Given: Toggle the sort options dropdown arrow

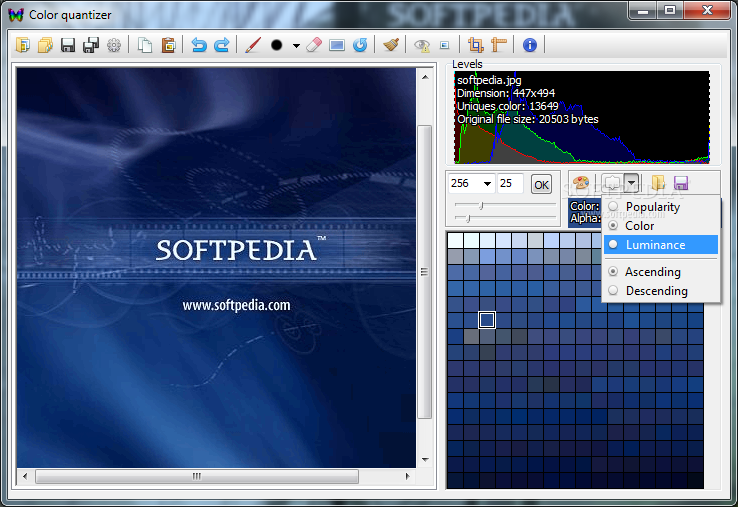Looking at the screenshot, I should click(x=632, y=183).
